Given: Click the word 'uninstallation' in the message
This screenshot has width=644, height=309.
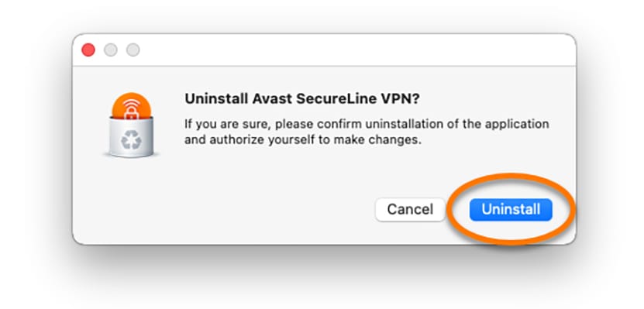Looking at the screenshot, I should pyautogui.click(x=408, y=124).
